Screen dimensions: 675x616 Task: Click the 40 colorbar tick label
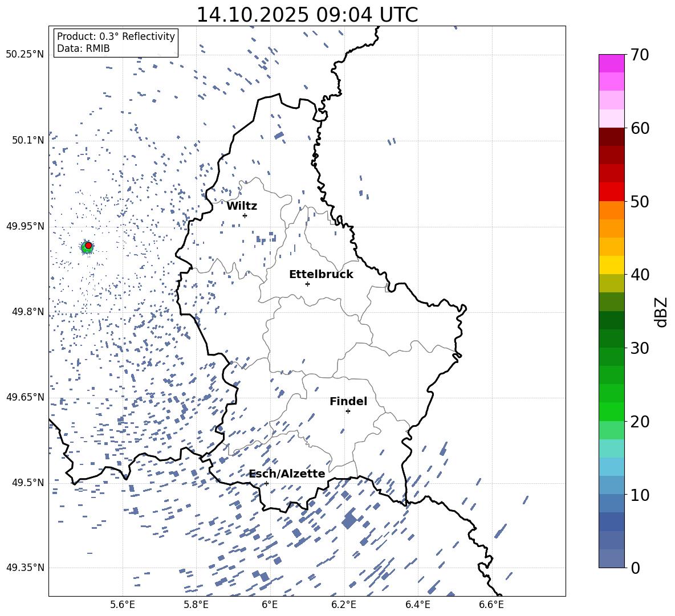coord(640,275)
